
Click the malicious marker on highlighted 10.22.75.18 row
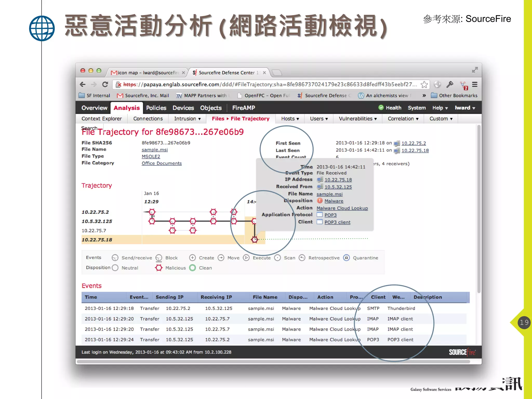255,240
